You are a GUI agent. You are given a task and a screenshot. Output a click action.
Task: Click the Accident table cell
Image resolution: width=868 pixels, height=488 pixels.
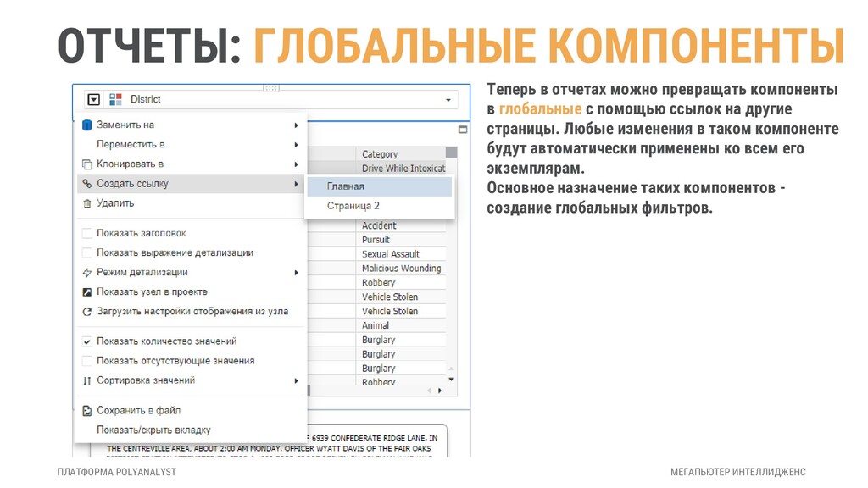401,225
